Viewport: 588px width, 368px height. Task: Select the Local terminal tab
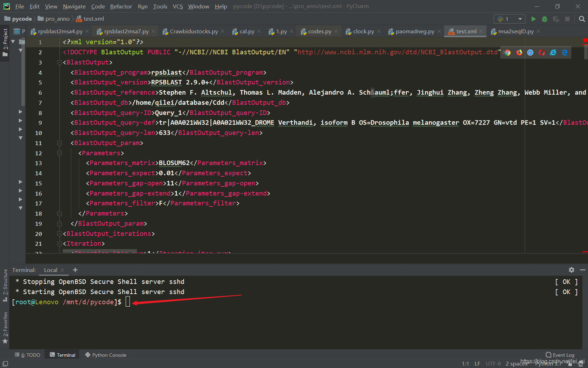[51, 270]
